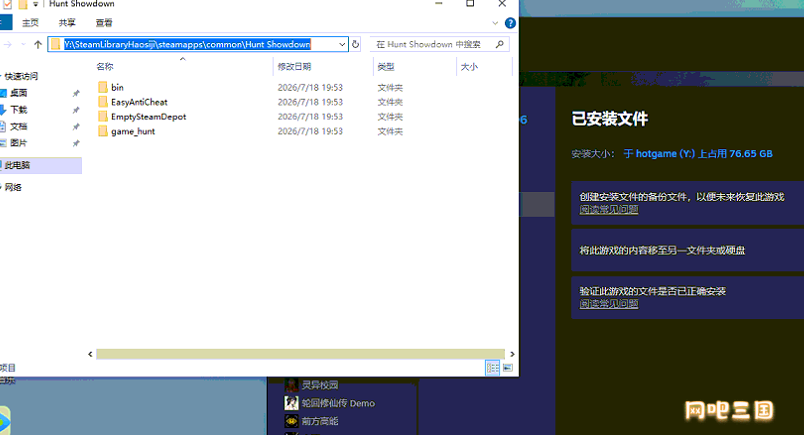The height and width of the screenshot is (435, 804).
Task: Select 网络 in navigation pane
Action: pyautogui.click(x=13, y=187)
